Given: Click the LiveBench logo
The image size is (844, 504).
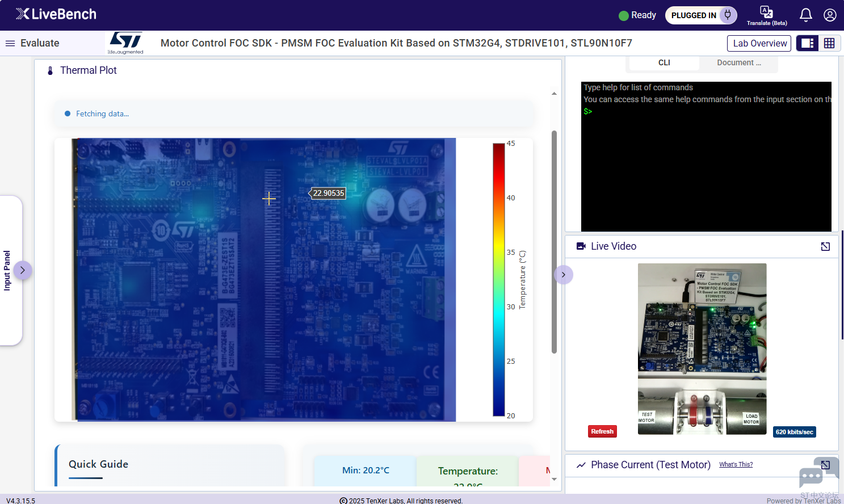Looking at the screenshot, I should 56,14.
